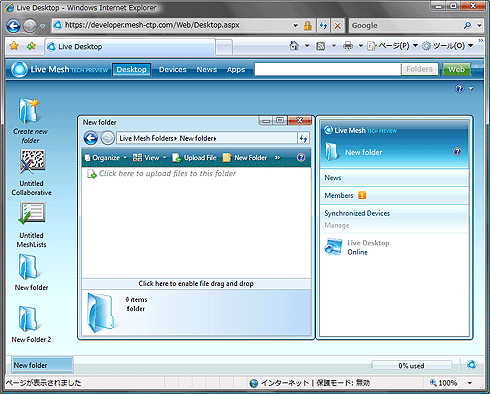Toggle search scope to Web

[456, 69]
